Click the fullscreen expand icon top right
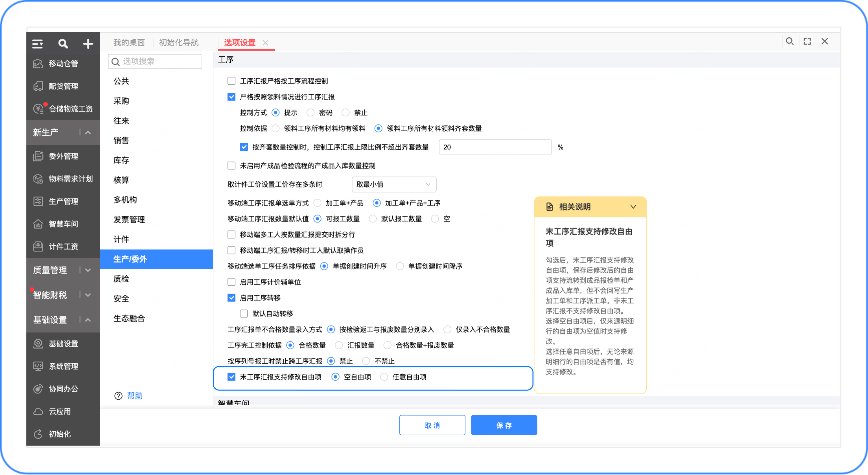 (x=807, y=41)
